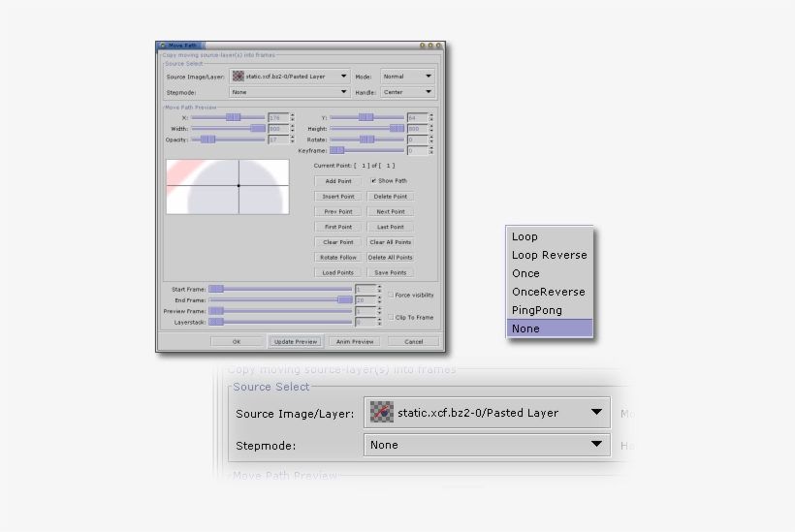
Task: Select Loop Reverse in the stepmode menu
Action: (550, 255)
